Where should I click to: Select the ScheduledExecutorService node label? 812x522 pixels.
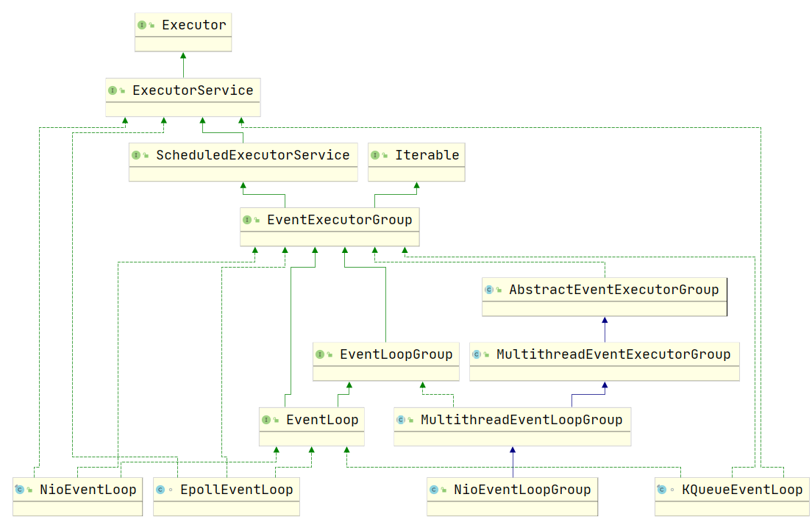coord(253,155)
